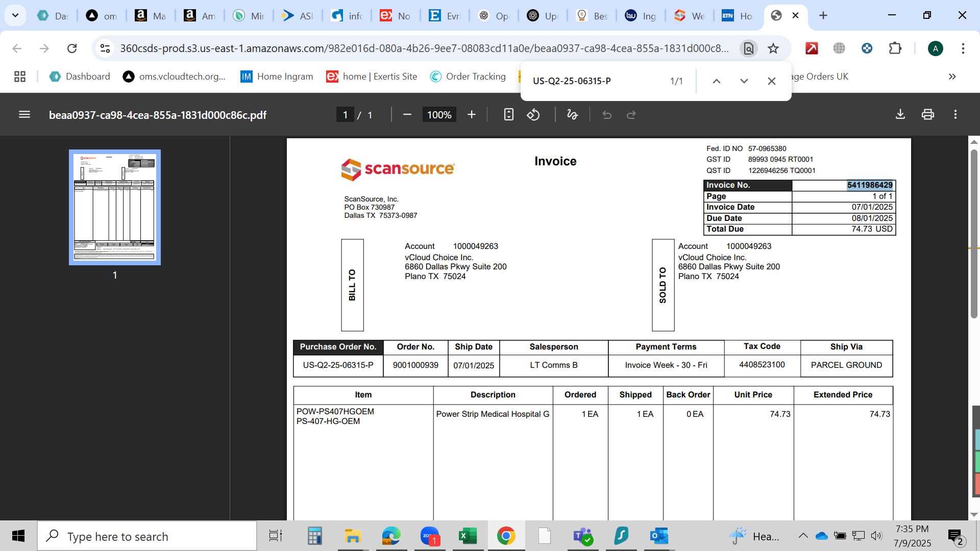The height and width of the screenshot is (551, 980).
Task: Open the Chrome profile avatar A
Action: (935, 48)
